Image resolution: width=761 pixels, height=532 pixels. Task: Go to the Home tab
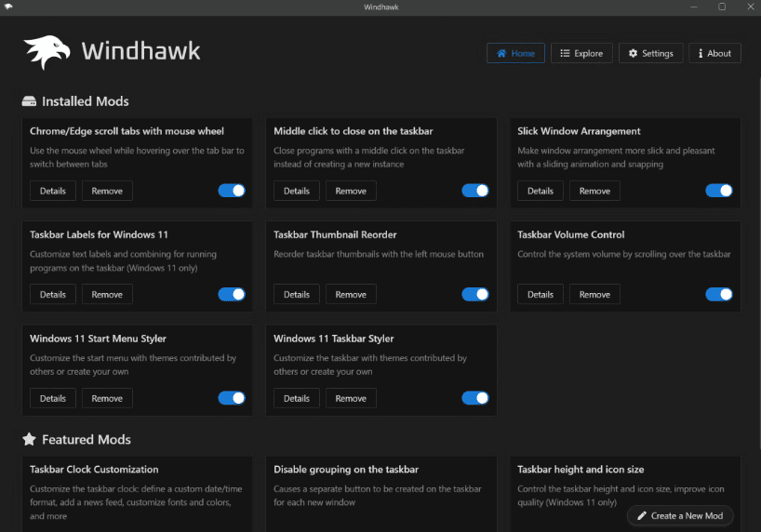[515, 53]
